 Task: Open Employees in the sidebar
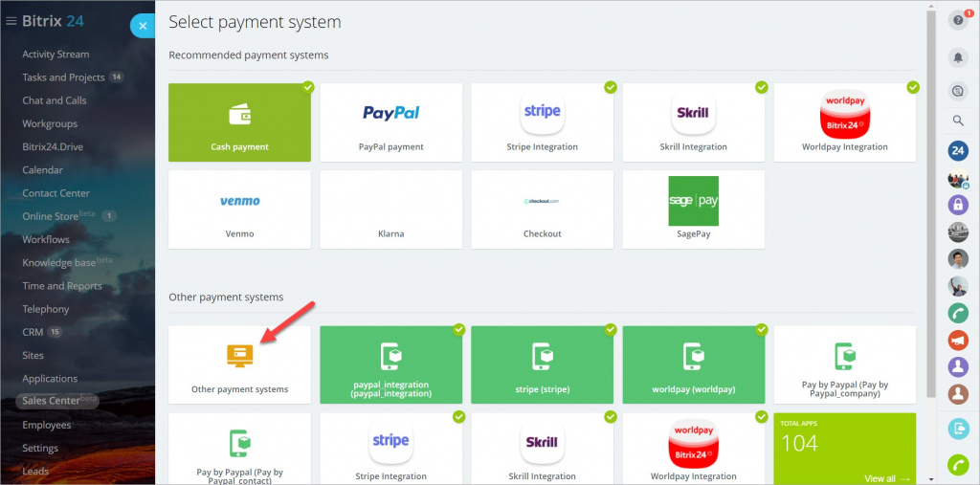(47, 425)
